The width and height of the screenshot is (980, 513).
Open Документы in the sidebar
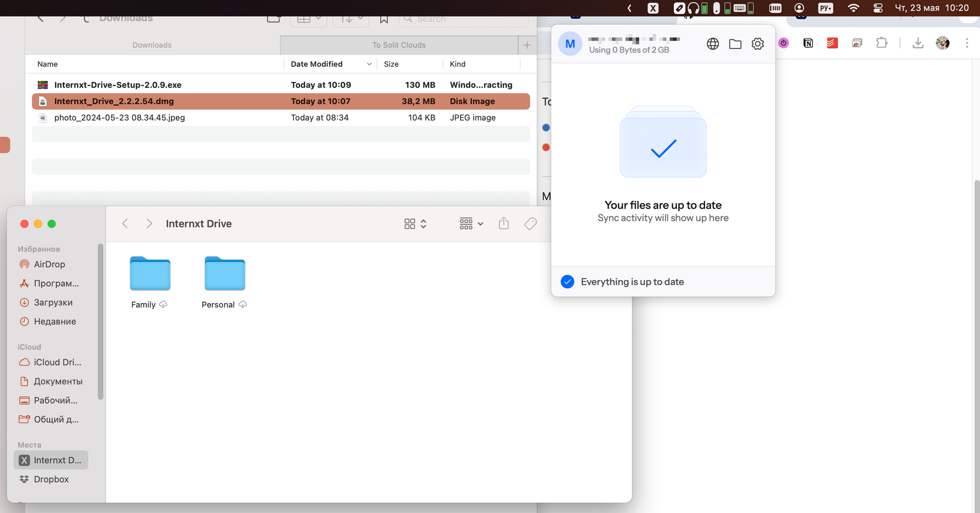pos(51,382)
